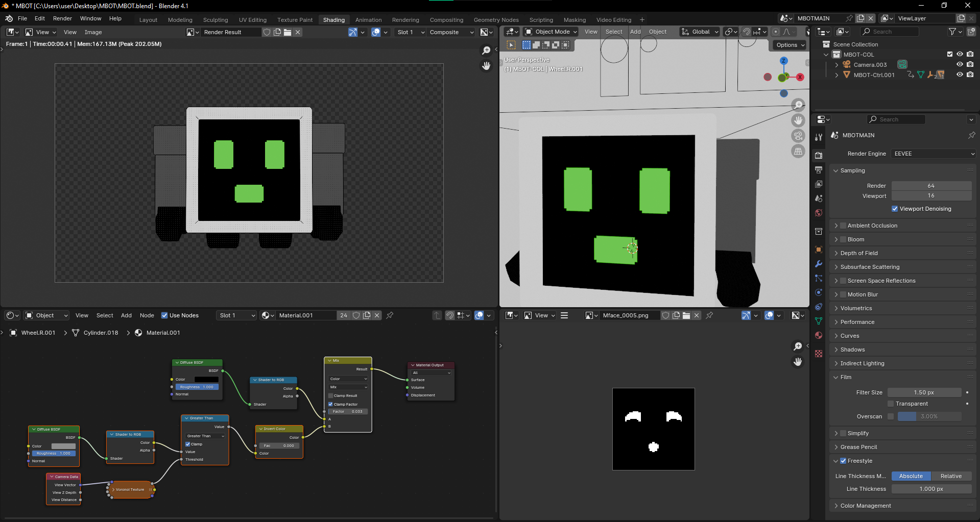Toggle the Freestyle checkbox
This screenshot has height=522, width=980.
click(843, 461)
